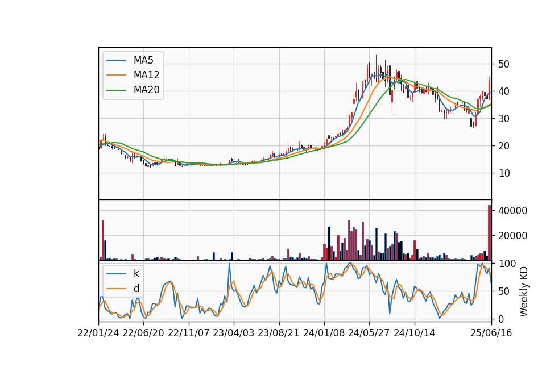
Task: Click the green MA20 legend line sample
Action: coord(116,90)
